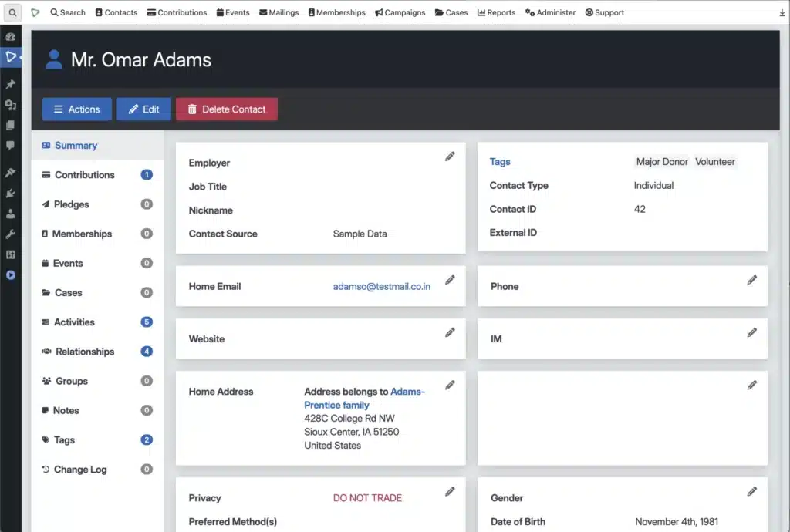Switch to the Summary tab
This screenshot has width=790, height=532.
[x=75, y=145]
